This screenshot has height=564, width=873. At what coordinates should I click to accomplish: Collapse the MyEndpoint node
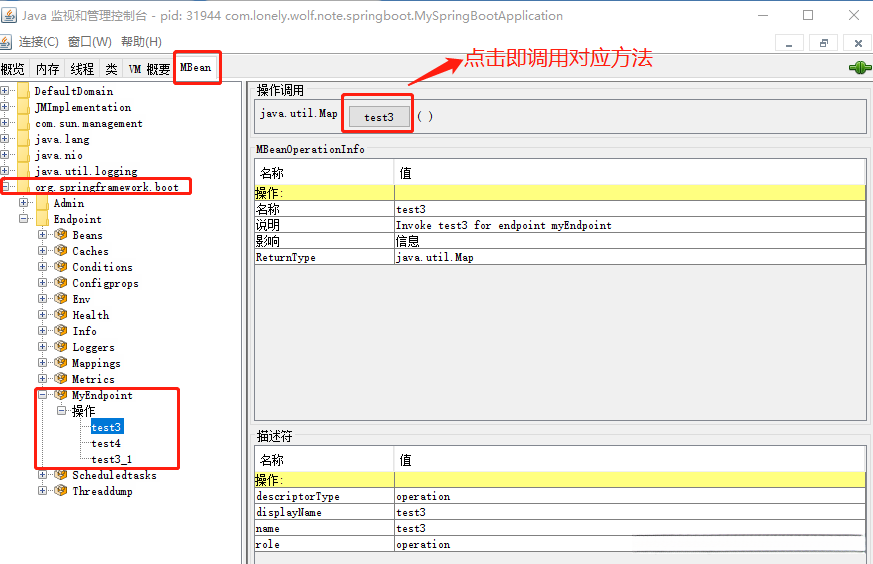point(42,395)
